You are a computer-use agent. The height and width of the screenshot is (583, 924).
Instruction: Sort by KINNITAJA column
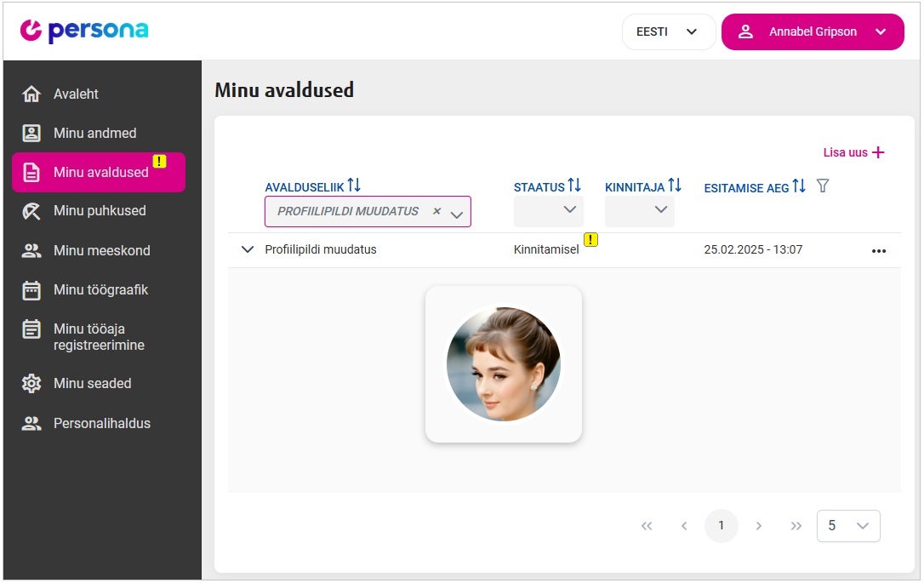(x=675, y=186)
